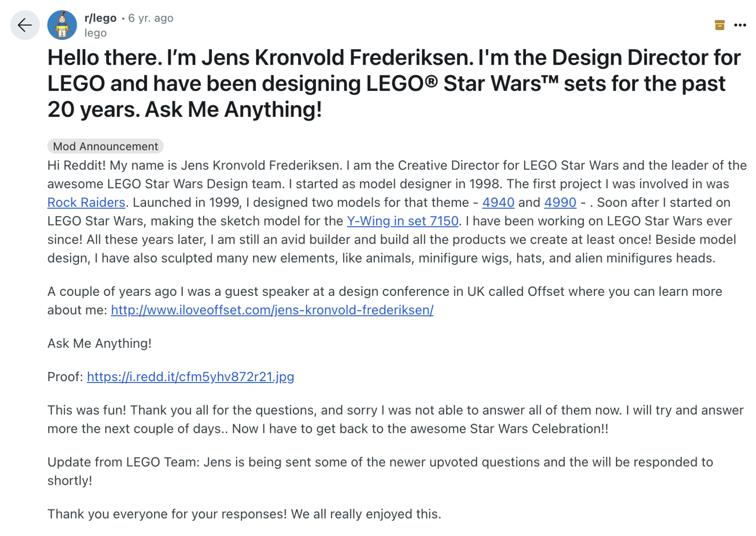
Task: Open the set 4940 link
Action: 499,202
